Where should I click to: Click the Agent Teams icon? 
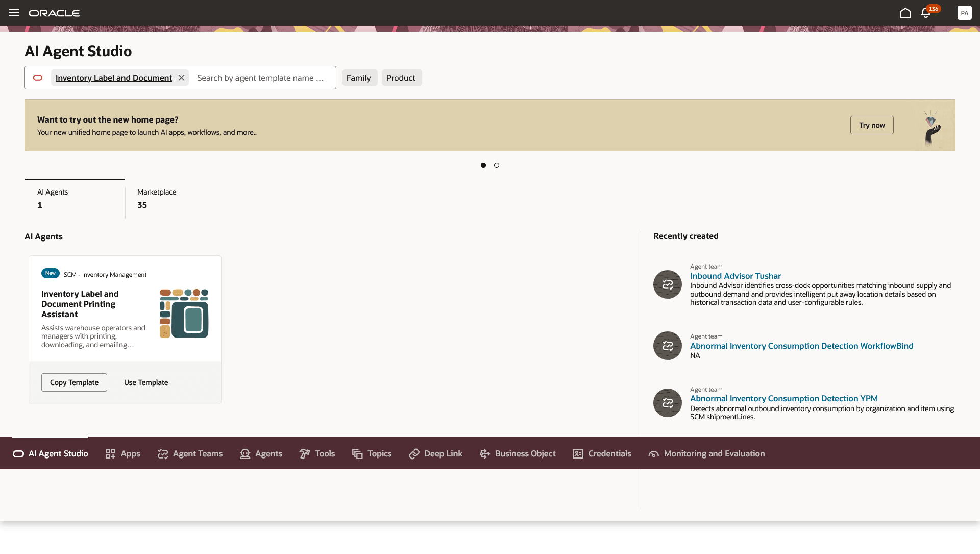(x=163, y=454)
